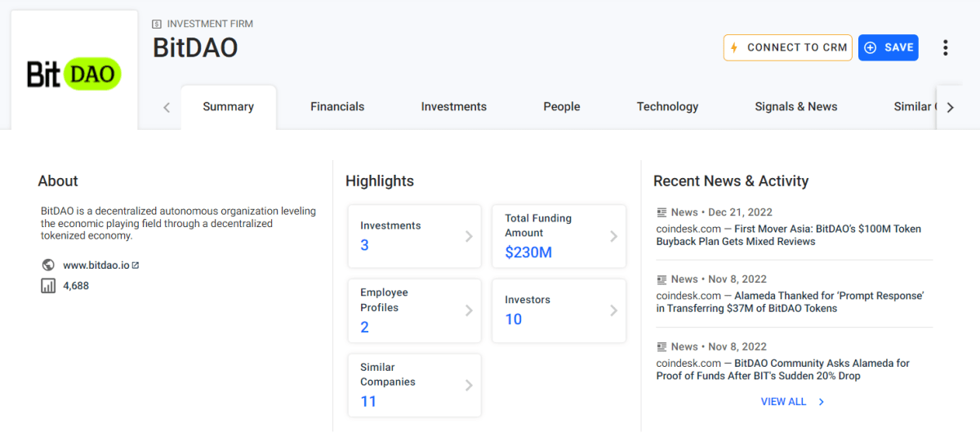Save the BitDAO profile

click(x=889, y=47)
